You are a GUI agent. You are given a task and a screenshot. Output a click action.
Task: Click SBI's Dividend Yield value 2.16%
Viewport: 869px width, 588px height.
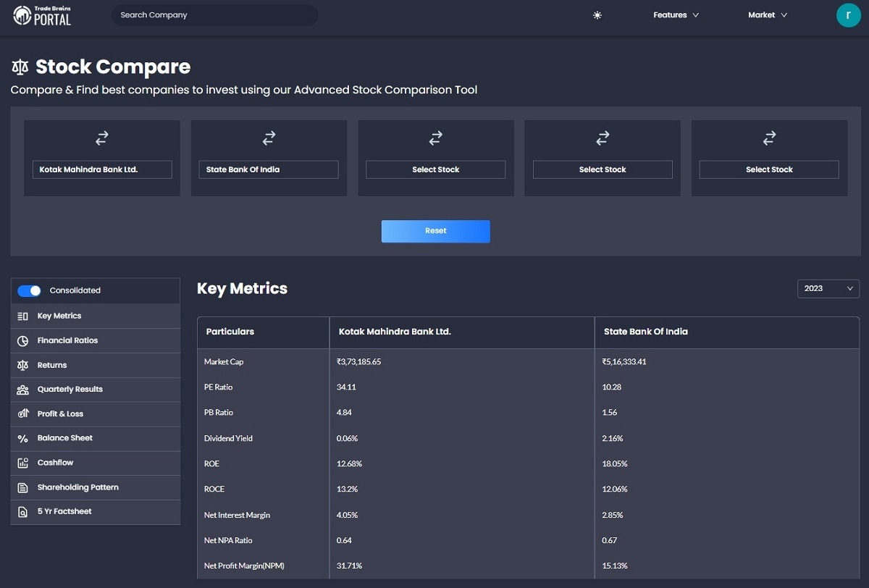click(613, 438)
